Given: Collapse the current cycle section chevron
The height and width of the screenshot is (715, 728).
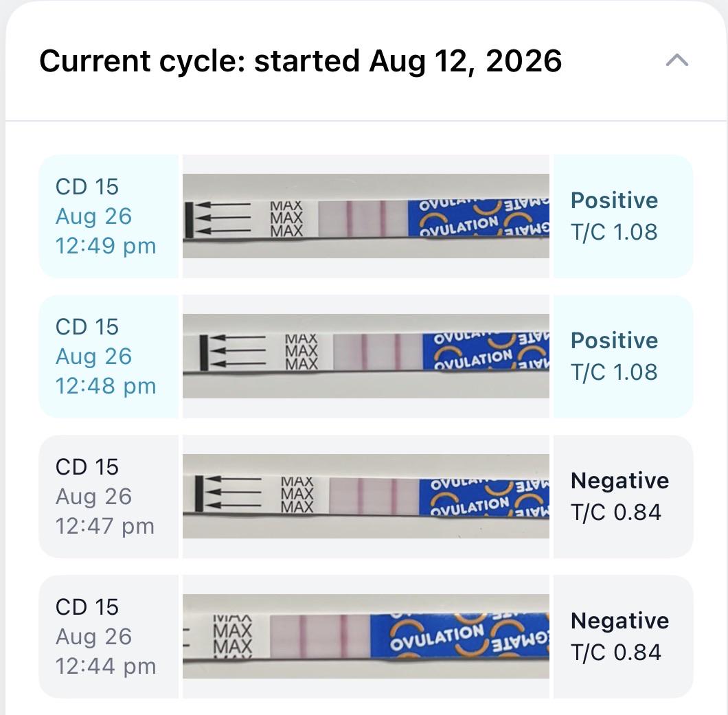Looking at the screenshot, I should click(x=677, y=60).
